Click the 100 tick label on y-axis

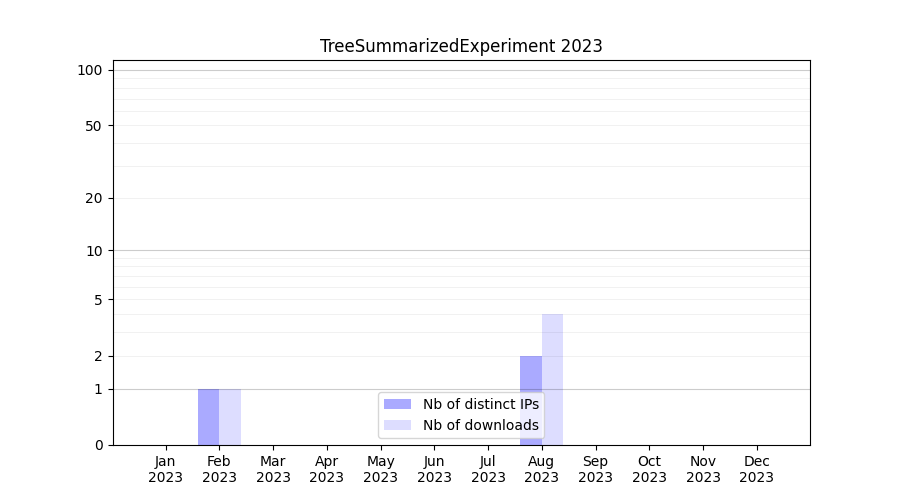pyautogui.click(x=90, y=70)
